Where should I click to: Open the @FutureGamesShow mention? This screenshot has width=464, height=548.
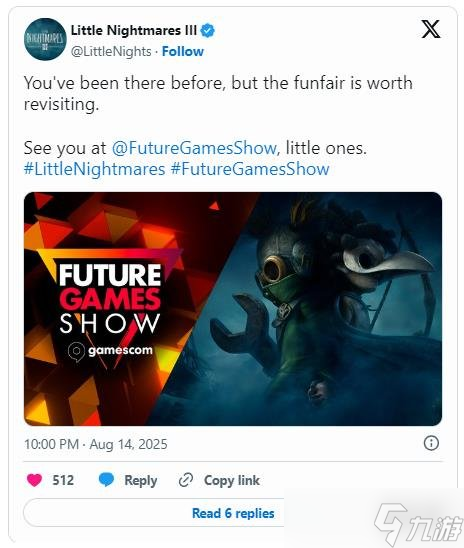tap(195, 148)
